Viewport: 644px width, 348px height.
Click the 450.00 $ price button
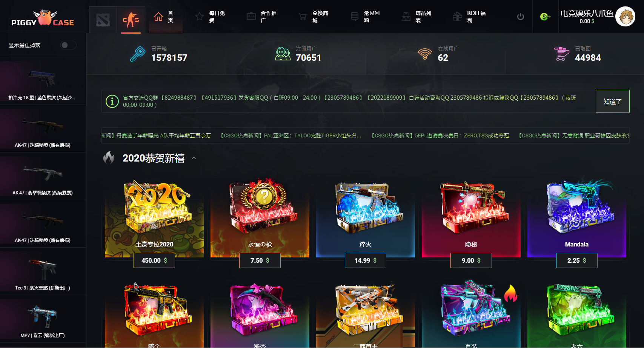tap(154, 260)
